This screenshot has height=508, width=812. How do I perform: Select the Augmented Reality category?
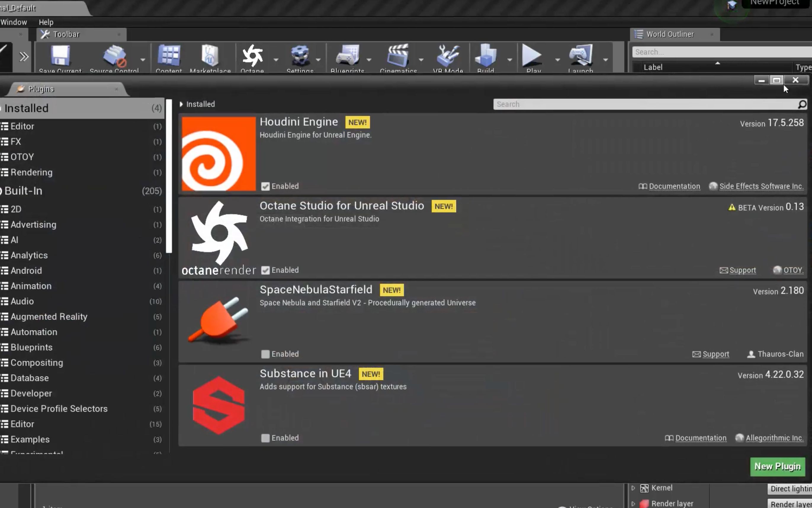82,317
